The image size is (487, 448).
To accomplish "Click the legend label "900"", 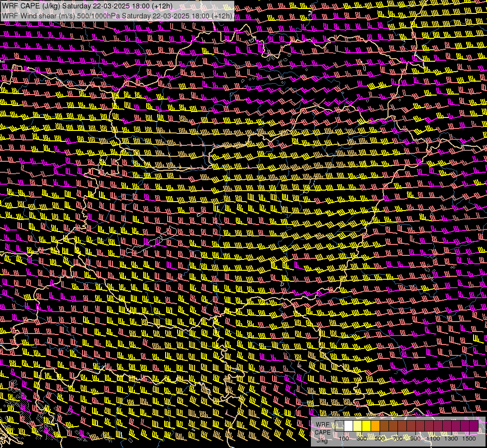I will point(415,439).
